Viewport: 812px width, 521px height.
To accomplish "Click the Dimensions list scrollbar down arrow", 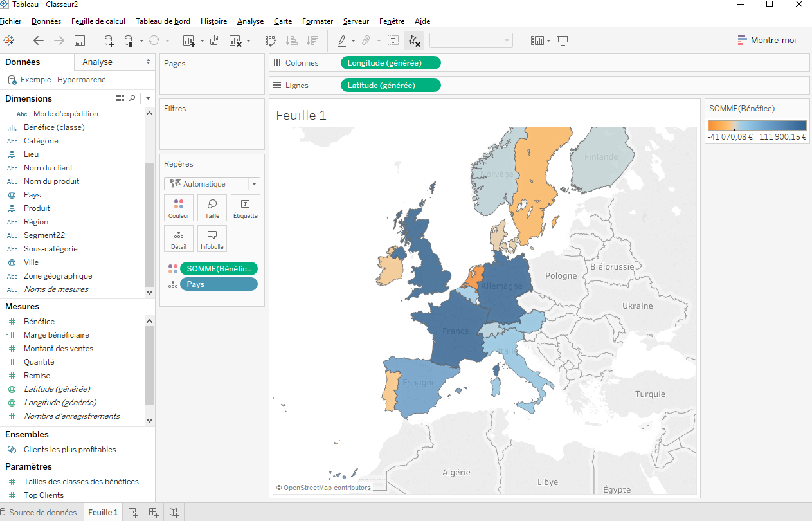I will pyautogui.click(x=150, y=292).
